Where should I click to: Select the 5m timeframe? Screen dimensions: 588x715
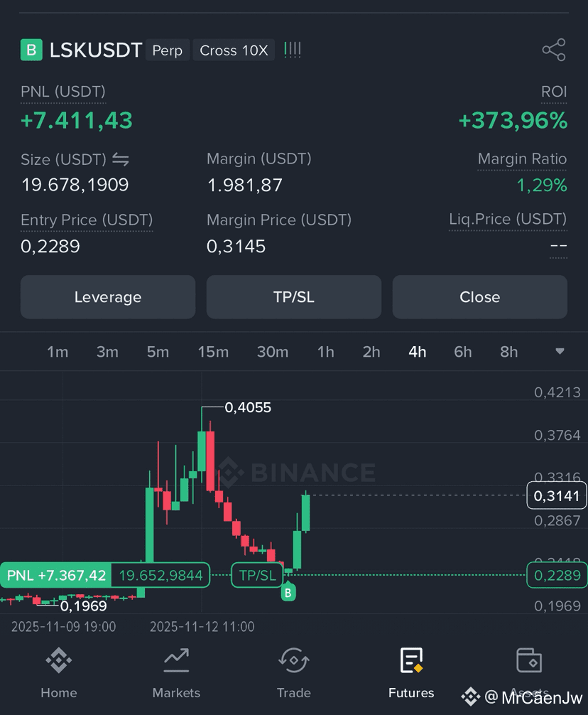(158, 352)
